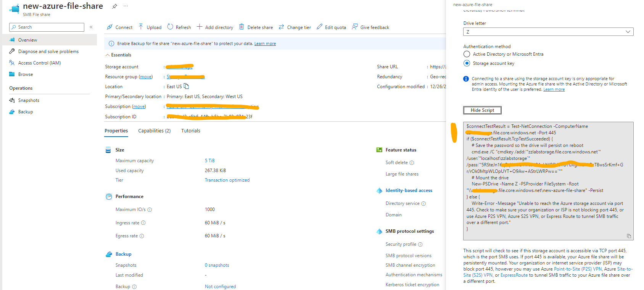
Task: Show info for Maximum IO/s
Action: point(150,209)
